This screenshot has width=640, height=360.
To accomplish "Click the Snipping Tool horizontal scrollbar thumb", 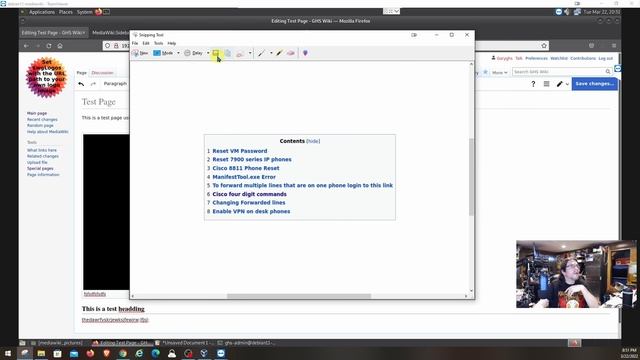I will click(299, 296).
